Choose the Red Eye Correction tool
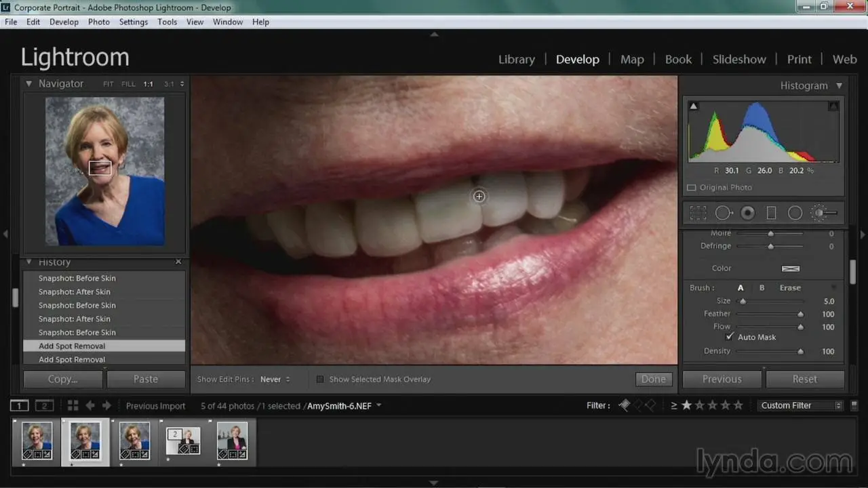 pos(747,213)
